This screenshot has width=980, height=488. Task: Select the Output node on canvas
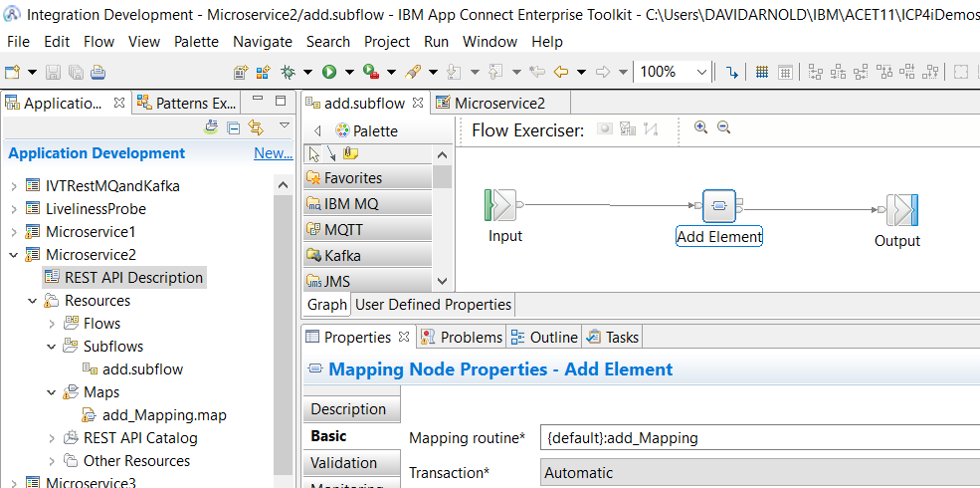pyautogui.click(x=900, y=209)
